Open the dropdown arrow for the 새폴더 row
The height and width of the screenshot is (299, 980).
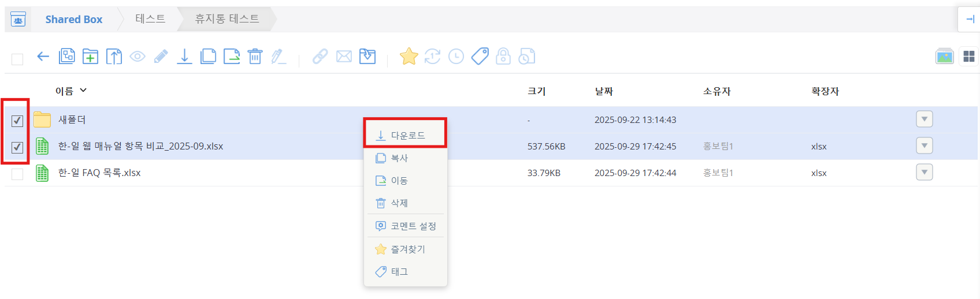tap(924, 119)
